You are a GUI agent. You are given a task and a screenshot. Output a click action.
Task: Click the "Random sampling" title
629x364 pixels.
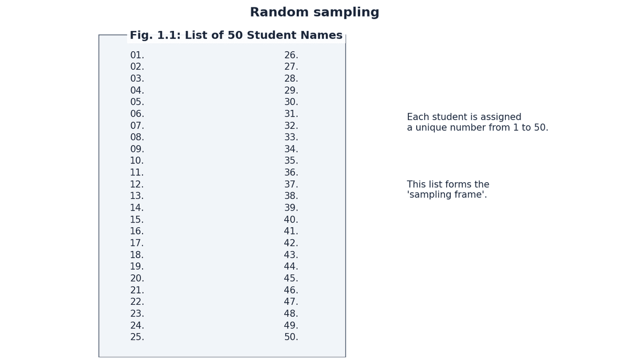314,13
